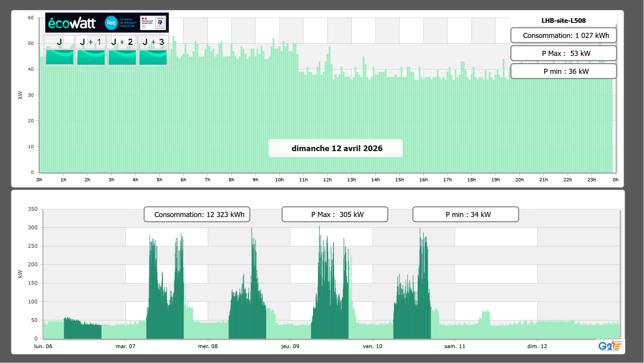
Task: Click the jeu. 09 axis label
Action: coord(290,346)
